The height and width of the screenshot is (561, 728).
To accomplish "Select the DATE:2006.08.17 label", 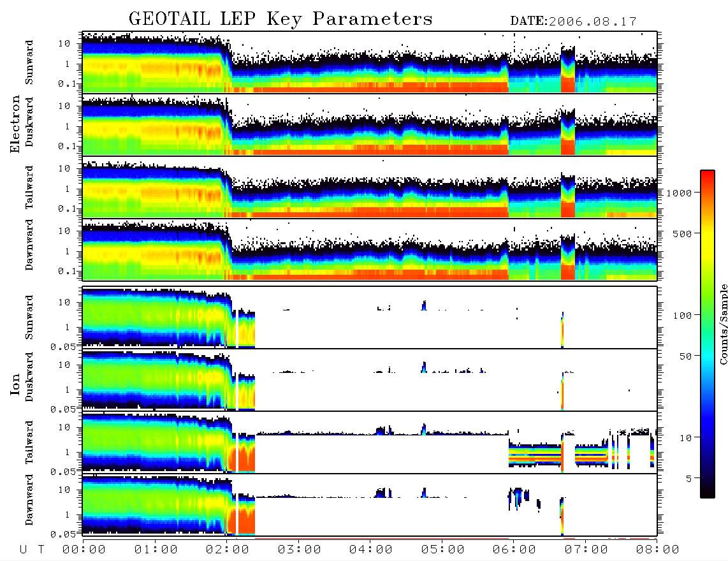I will point(573,22).
